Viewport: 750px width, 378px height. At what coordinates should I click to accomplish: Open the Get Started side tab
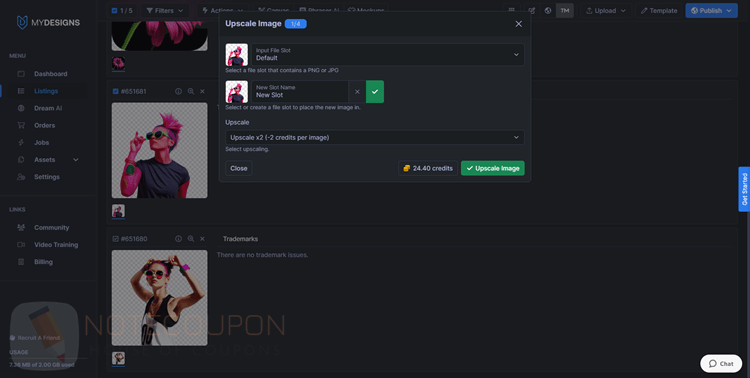tap(744, 189)
